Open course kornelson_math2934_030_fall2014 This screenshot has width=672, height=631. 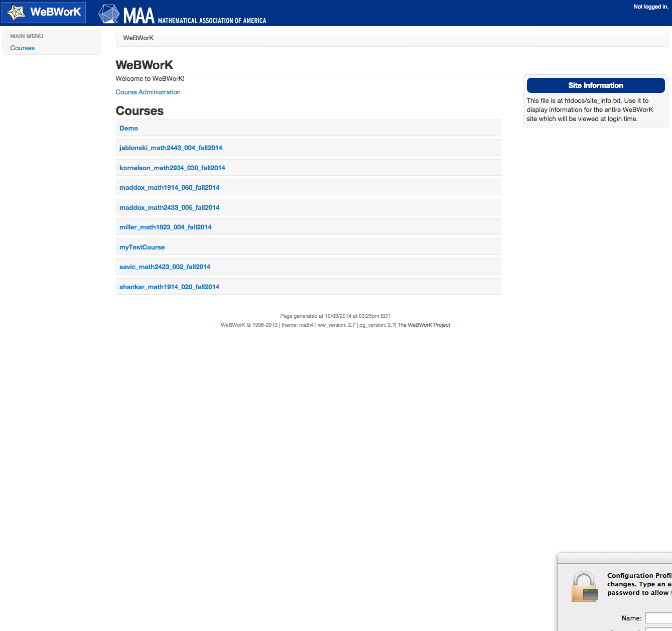[172, 168]
